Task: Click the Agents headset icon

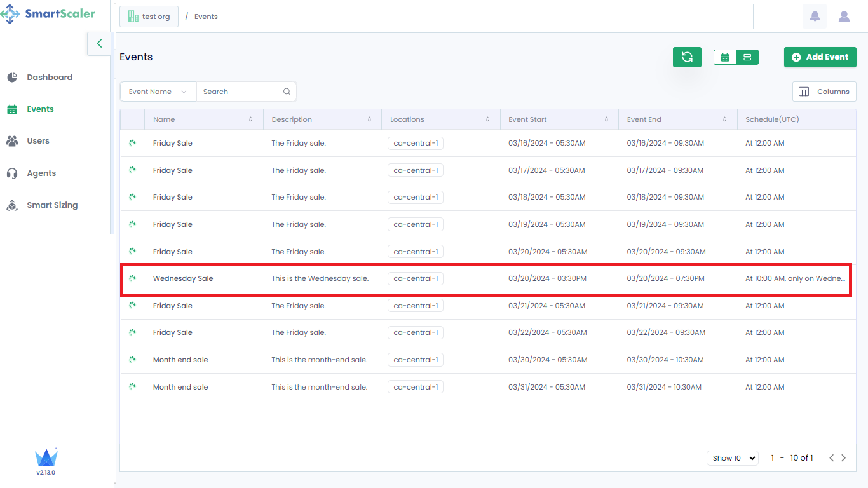Action: pyautogui.click(x=12, y=173)
